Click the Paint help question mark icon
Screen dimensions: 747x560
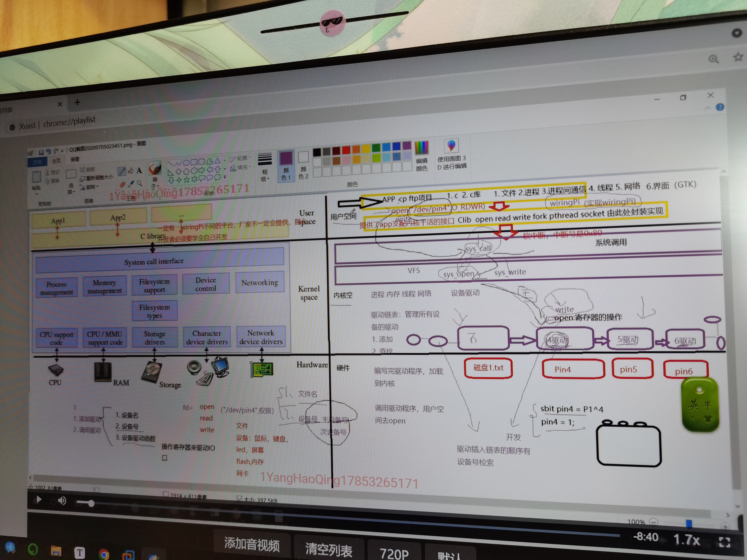pos(720,107)
